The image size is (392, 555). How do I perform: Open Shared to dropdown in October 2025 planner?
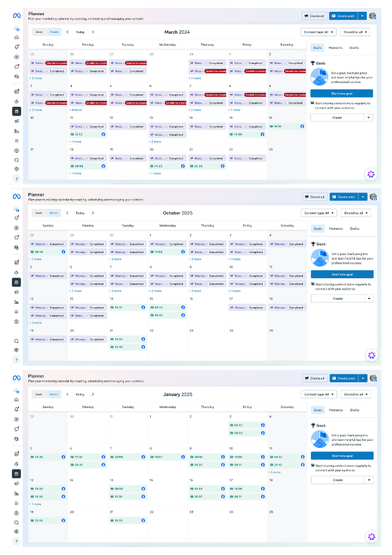click(x=356, y=213)
